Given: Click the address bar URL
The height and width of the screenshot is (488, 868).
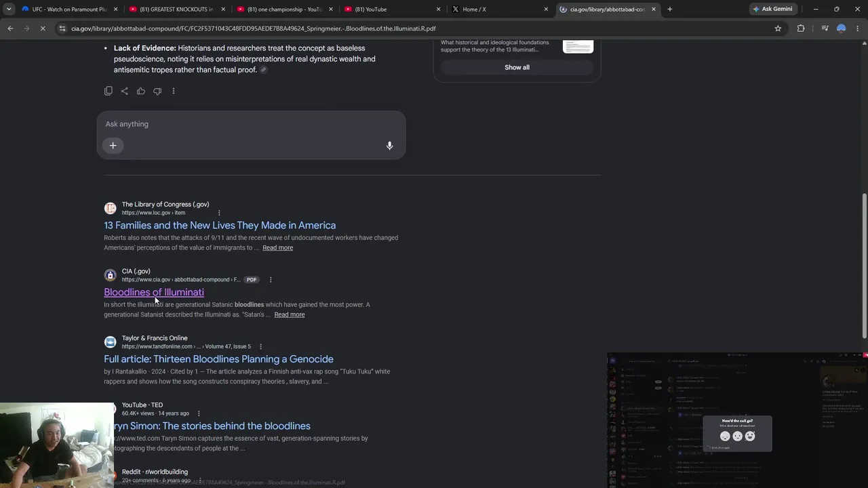Looking at the screenshot, I should click(x=254, y=28).
